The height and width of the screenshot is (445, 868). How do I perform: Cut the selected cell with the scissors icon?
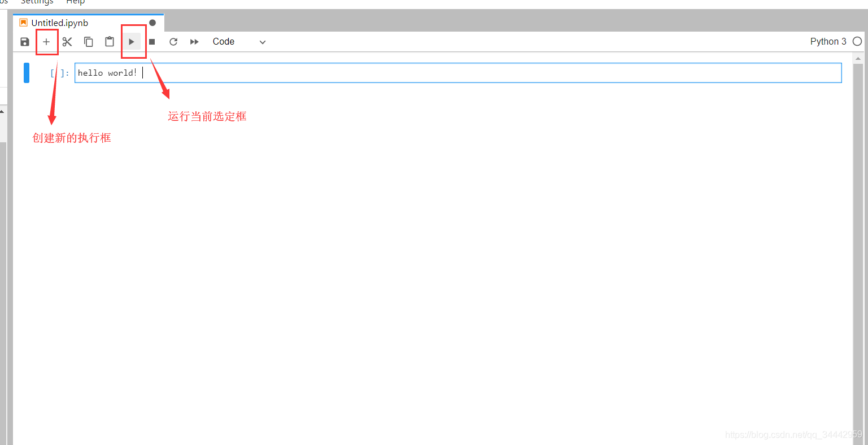[67, 42]
